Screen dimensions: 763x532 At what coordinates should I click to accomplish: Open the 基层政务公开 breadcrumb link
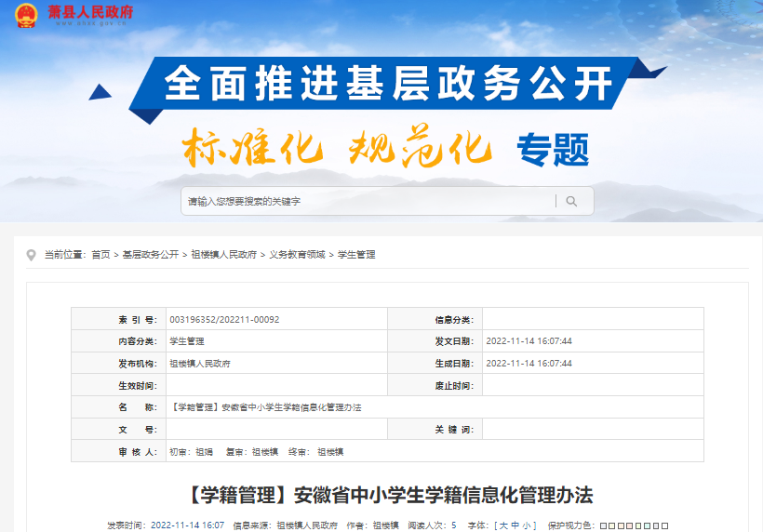151,255
